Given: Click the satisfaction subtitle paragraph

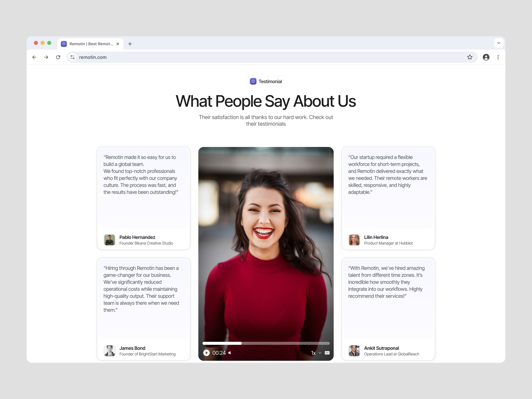Looking at the screenshot, I should point(266,121).
